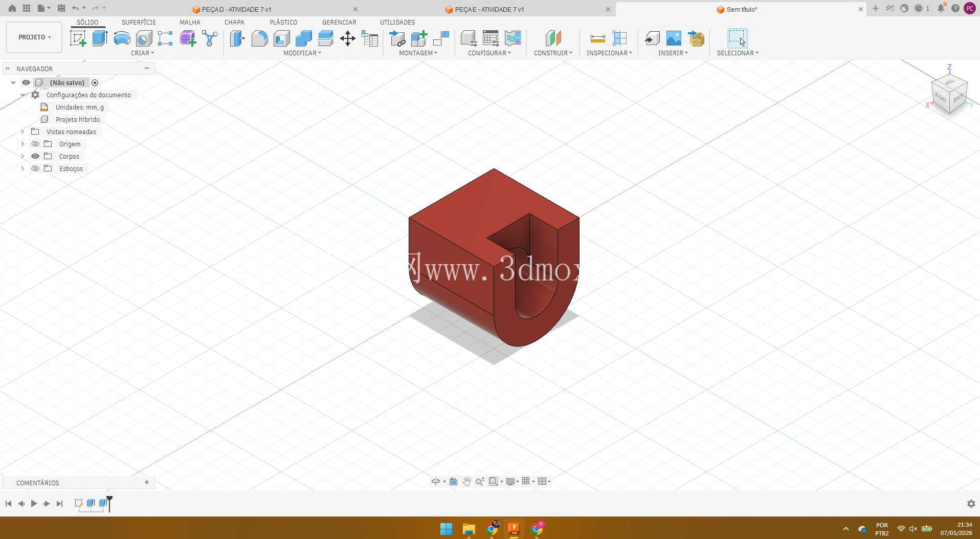Select the Offset Plane construct tool
The width and height of the screenshot is (980, 539).
(x=553, y=38)
